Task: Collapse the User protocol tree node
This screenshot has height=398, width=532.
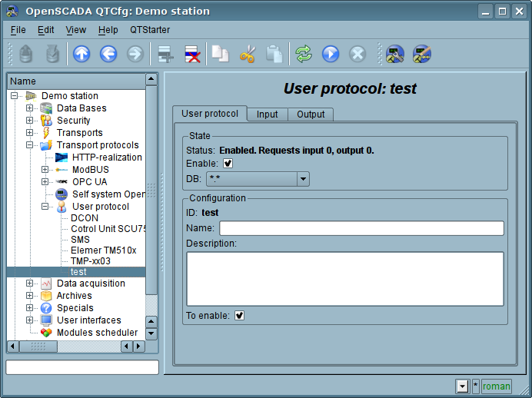Action: 45,207
